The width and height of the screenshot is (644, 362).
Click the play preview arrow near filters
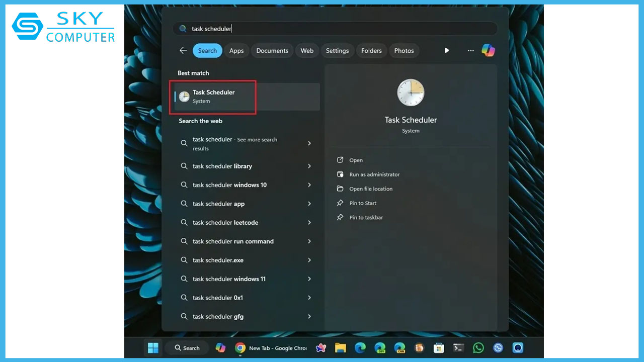pyautogui.click(x=447, y=50)
